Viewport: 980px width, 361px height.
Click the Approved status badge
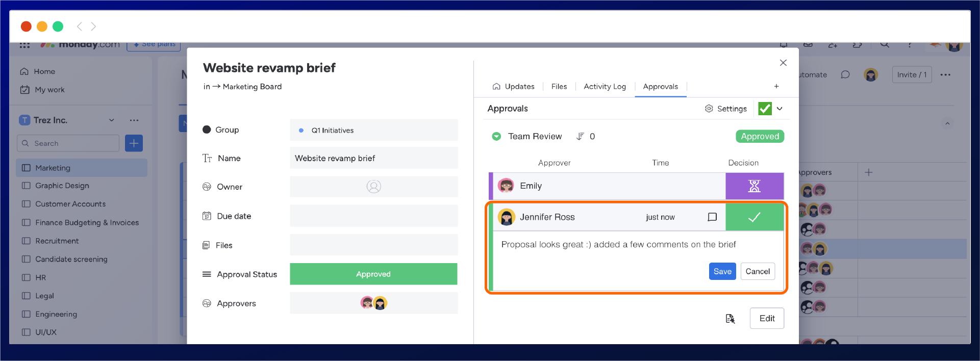coord(760,136)
